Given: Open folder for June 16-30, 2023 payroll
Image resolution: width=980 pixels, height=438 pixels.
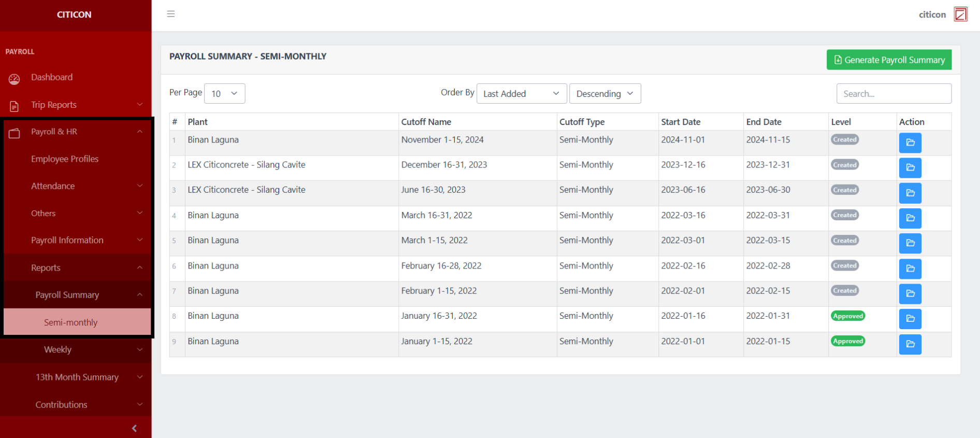Looking at the screenshot, I should point(910,193).
